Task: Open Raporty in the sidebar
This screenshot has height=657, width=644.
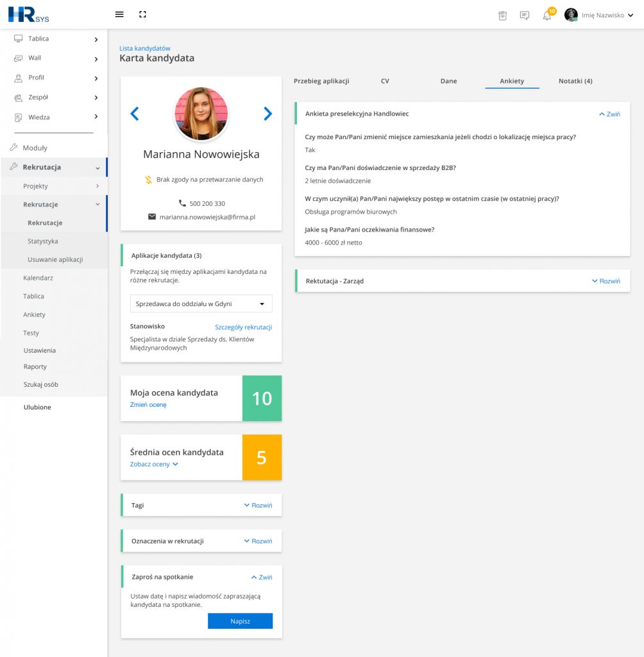Action: click(x=35, y=366)
